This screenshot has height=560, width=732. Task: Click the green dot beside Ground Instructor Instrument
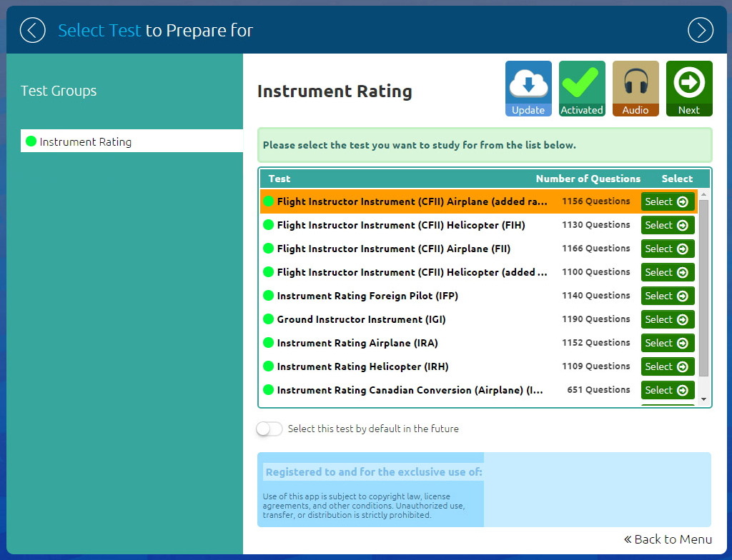pos(269,319)
